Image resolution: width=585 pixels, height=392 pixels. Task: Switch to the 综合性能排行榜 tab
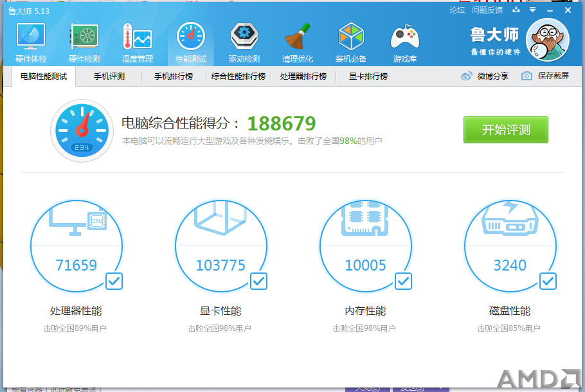click(239, 76)
